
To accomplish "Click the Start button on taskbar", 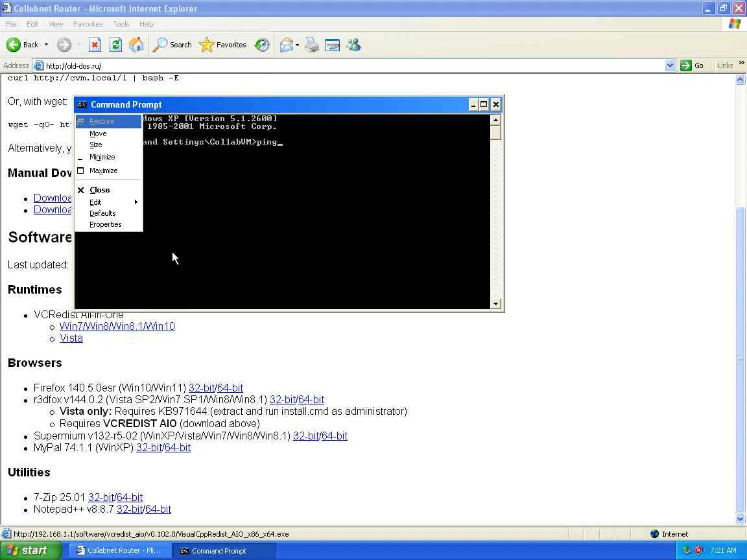I will [x=30, y=550].
